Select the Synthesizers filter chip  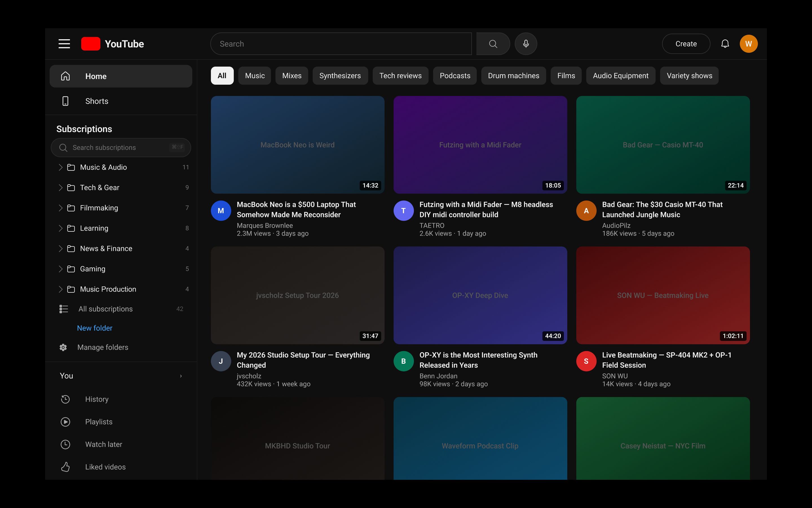340,76
